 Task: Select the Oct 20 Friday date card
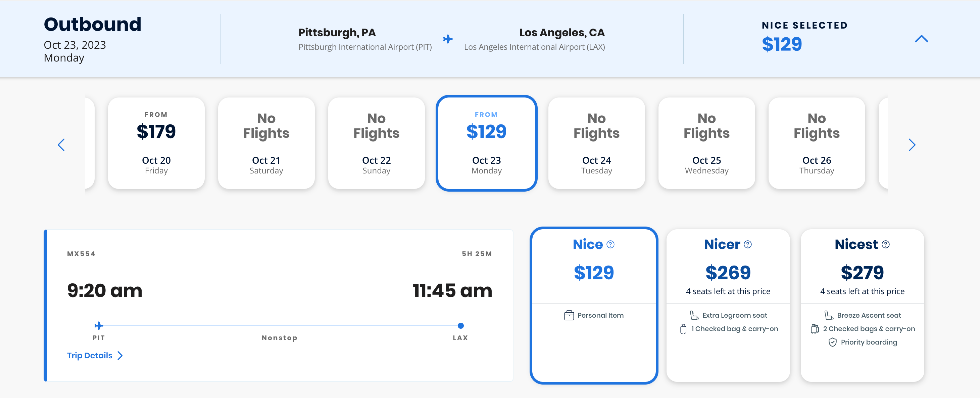(x=156, y=143)
